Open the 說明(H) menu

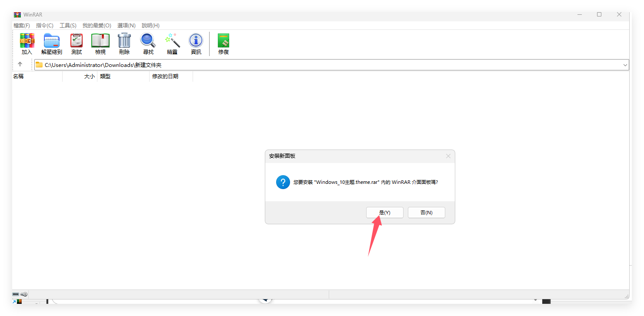point(150,26)
